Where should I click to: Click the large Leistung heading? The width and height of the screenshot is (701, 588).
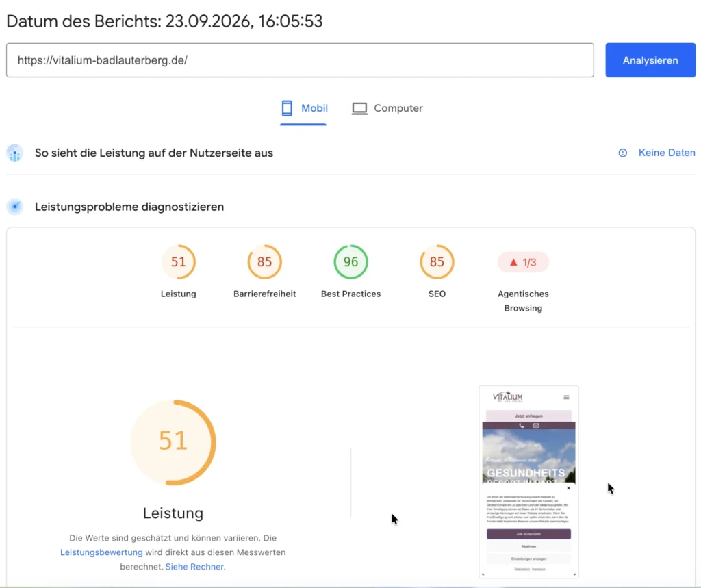click(x=173, y=513)
